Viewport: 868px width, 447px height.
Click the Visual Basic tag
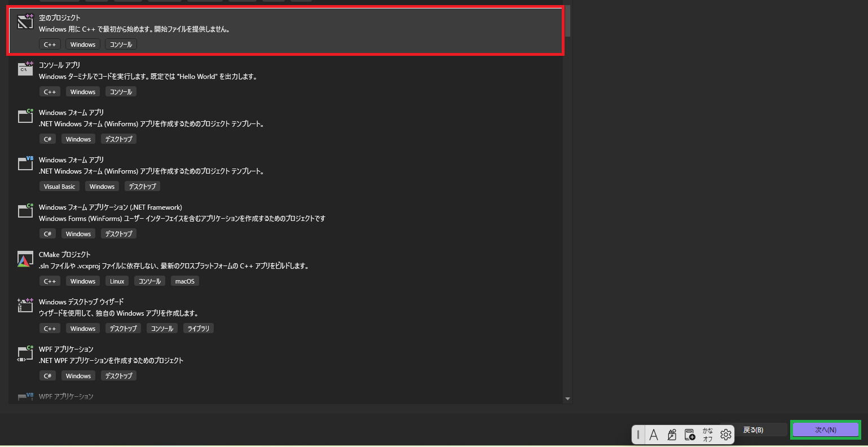coord(59,187)
